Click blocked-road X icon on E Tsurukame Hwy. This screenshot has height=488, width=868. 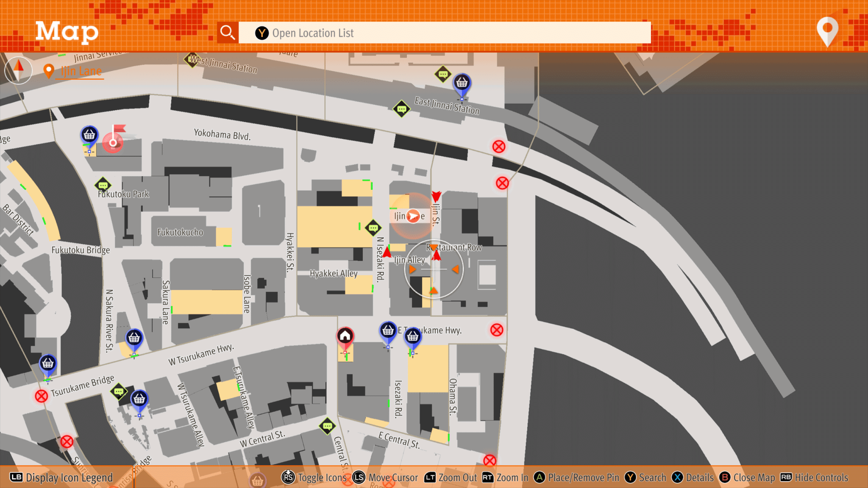coord(496,330)
